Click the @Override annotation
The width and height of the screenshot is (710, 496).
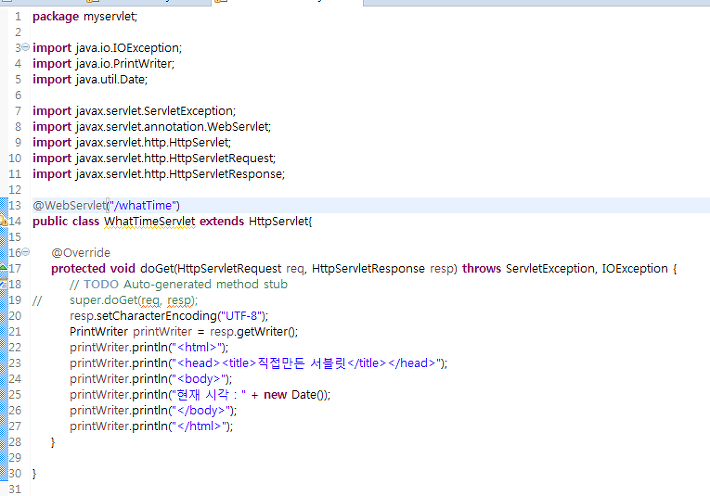click(x=81, y=253)
